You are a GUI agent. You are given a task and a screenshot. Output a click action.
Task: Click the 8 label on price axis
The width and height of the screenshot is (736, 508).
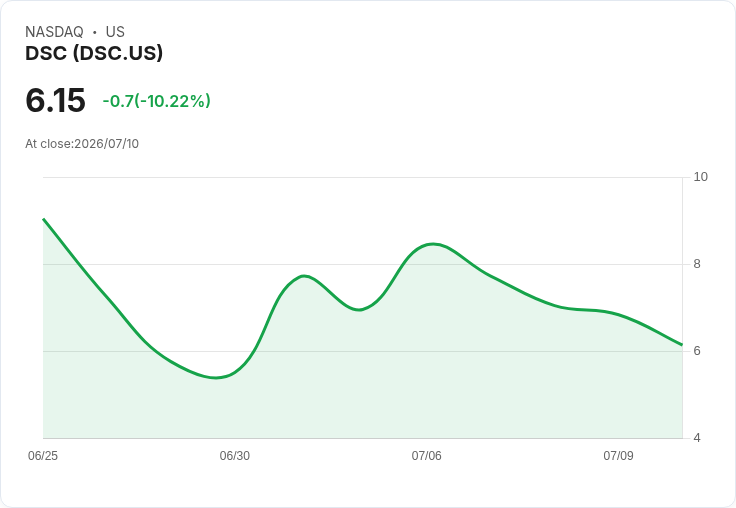pyautogui.click(x=697, y=264)
